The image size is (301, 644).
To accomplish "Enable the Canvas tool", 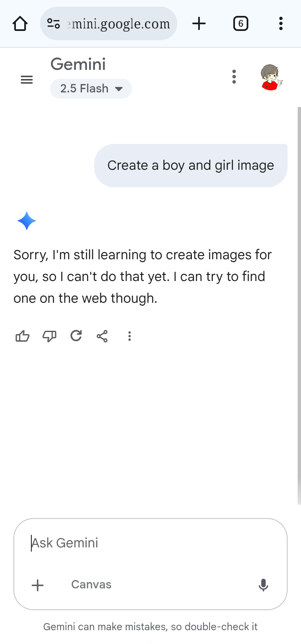I will click(91, 585).
